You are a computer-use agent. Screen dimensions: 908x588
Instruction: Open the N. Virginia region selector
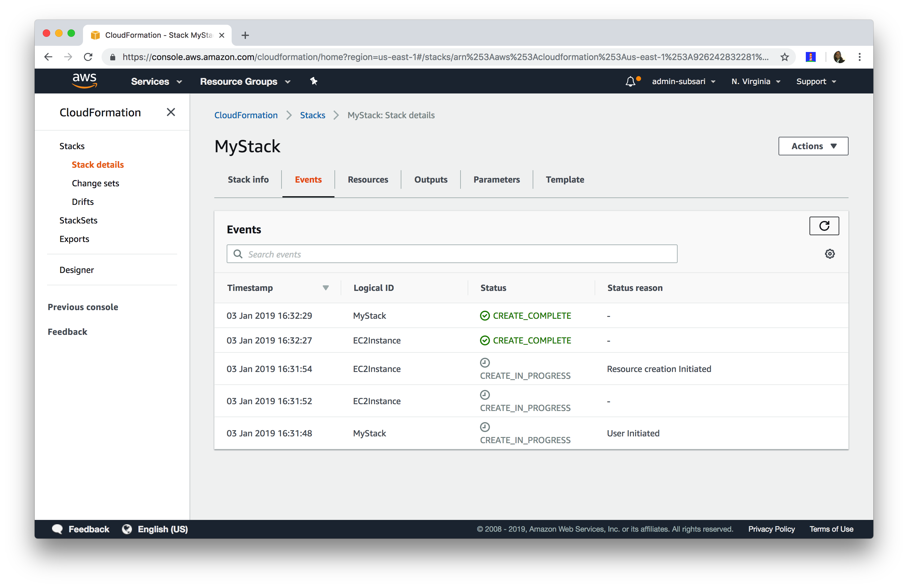click(755, 82)
